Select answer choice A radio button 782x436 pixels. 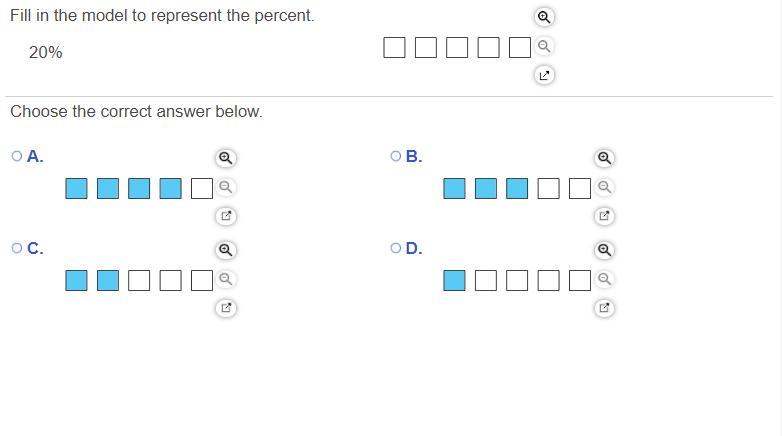[17, 156]
